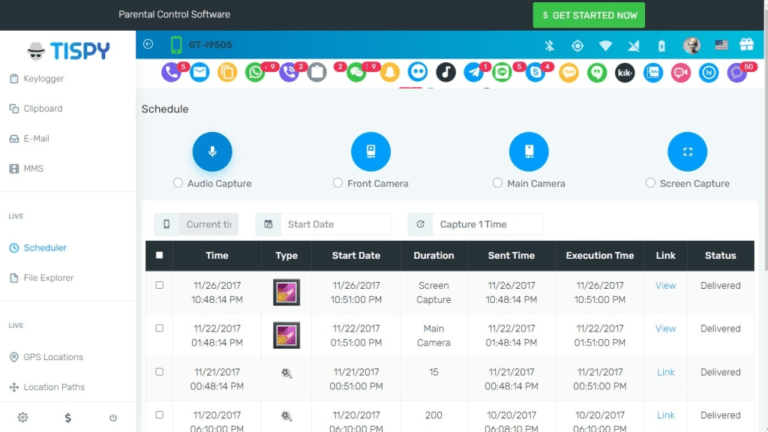Click the dollar sign billing icon
Image resolution: width=768 pixels, height=432 pixels.
point(67,417)
